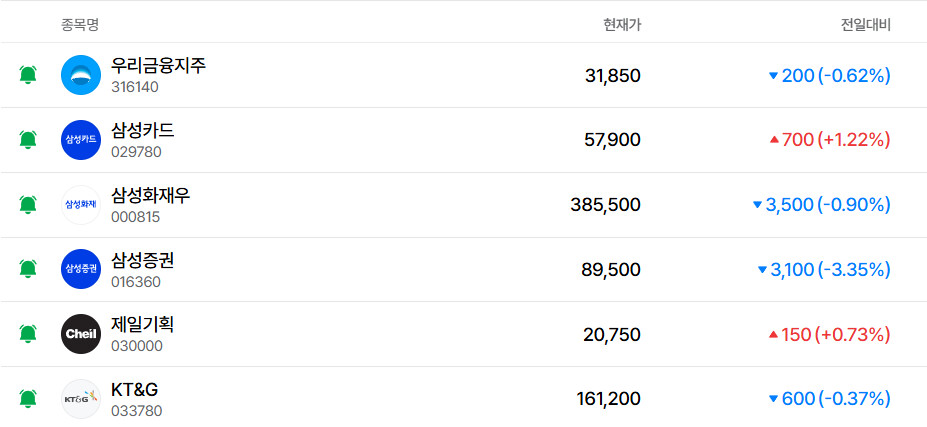This screenshot has height=427, width=927.
Task: Toggle the notification bell for KT&G
Action: click(28, 399)
